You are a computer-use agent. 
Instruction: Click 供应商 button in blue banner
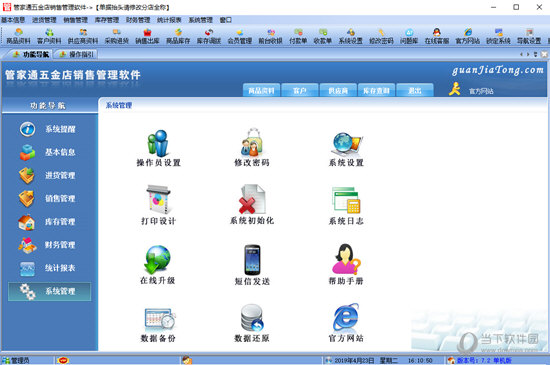pyautogui.click(x=338, y=90)
